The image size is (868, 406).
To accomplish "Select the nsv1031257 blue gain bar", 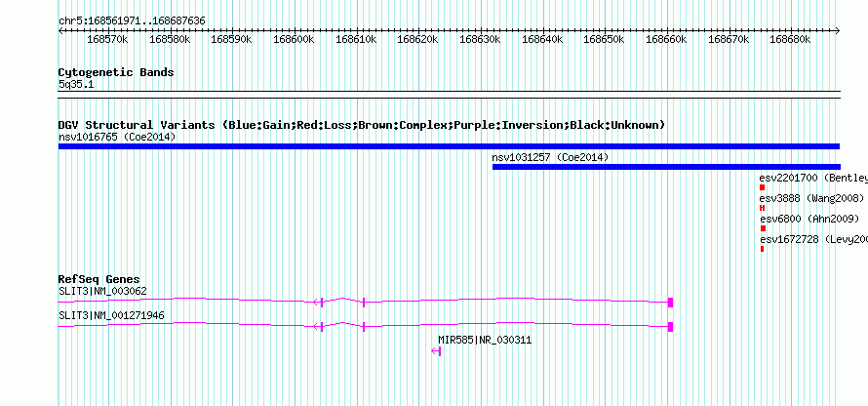I will (666, 167).
